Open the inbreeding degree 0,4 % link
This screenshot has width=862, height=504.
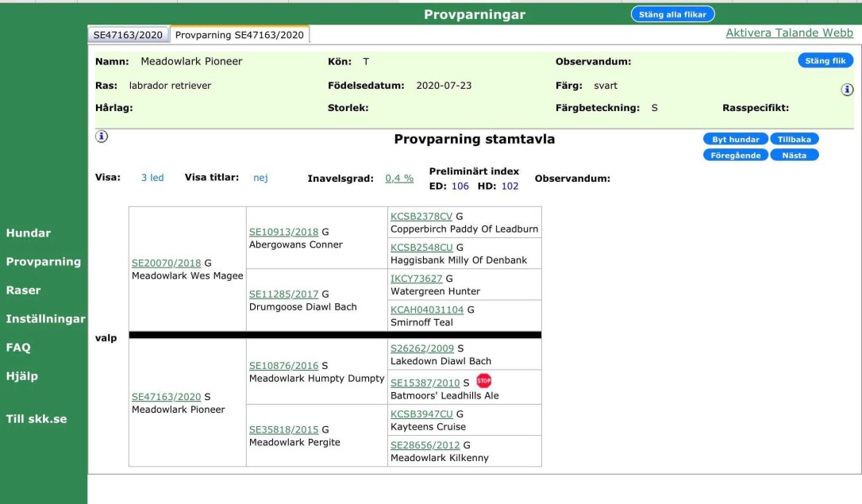[399, 179]
